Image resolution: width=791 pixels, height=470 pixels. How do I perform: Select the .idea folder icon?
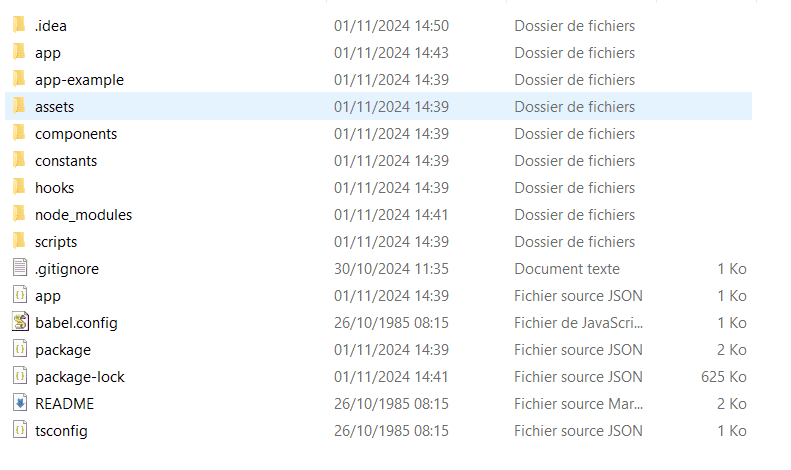[19, 25]
